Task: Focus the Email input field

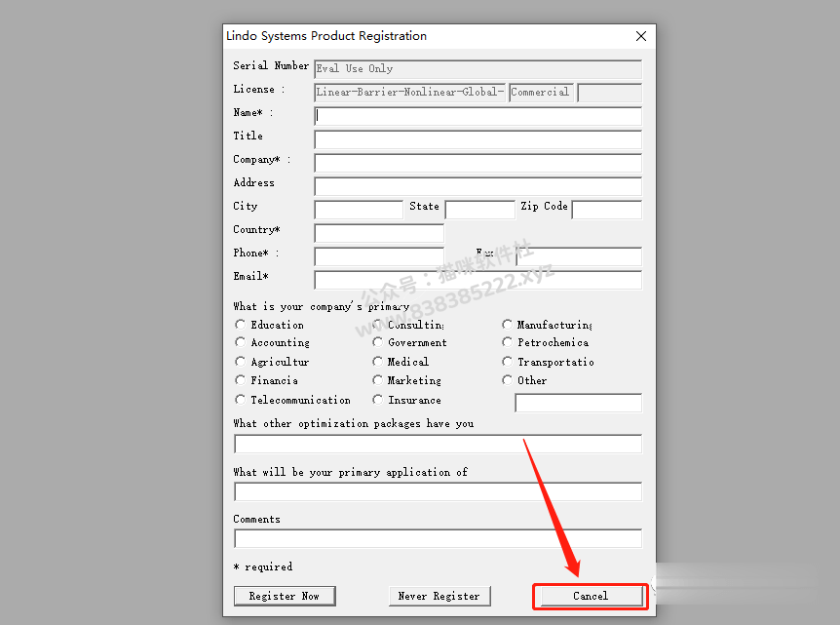Action: tap(477, 280)
